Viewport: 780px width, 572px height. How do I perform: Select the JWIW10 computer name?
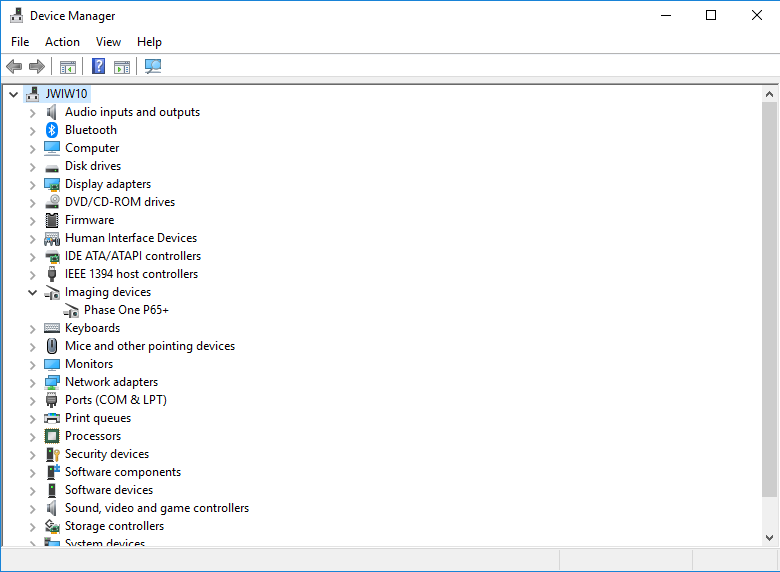click(x=66, y=94)
